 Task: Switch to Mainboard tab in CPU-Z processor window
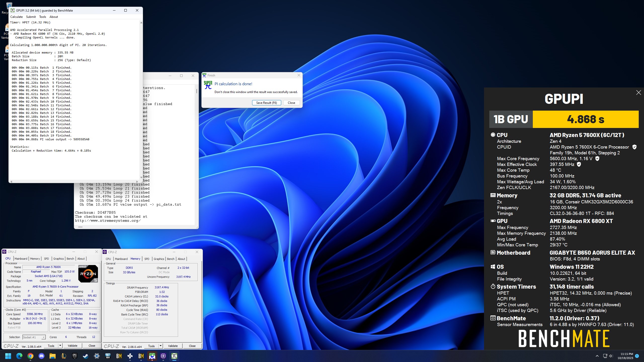21,258
